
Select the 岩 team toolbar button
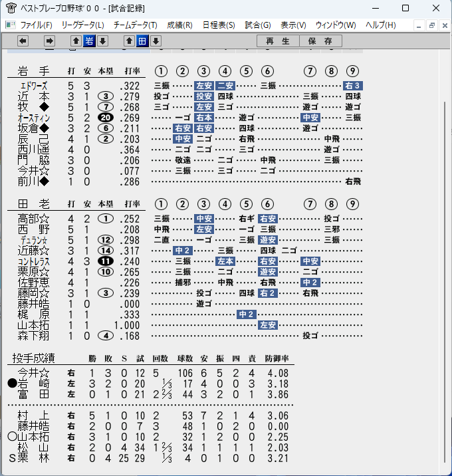(89, 41)
